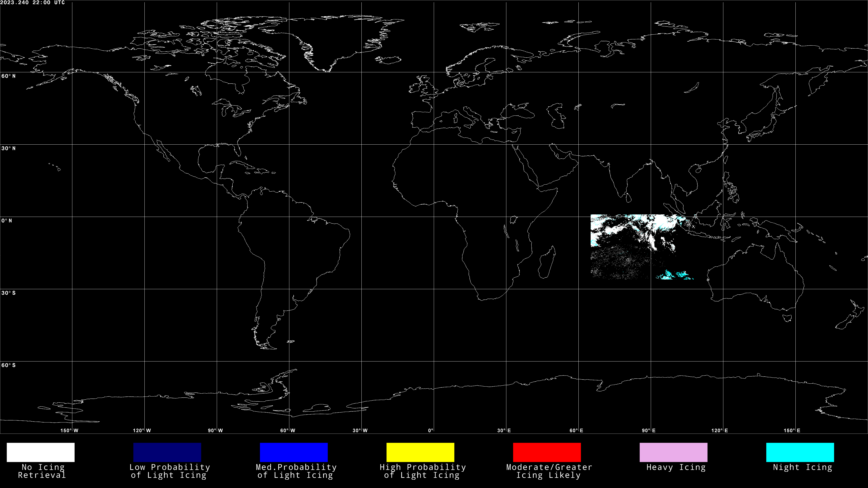This screenshot has height=488, width=868.
Task: Click the '30° W' longitude label
Action: point(360,430)
